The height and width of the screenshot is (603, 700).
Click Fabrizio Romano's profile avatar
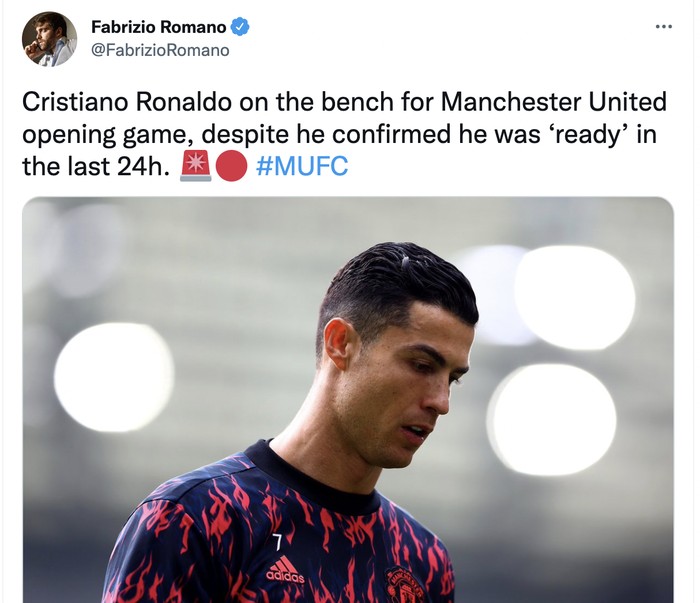click(50, 39)
